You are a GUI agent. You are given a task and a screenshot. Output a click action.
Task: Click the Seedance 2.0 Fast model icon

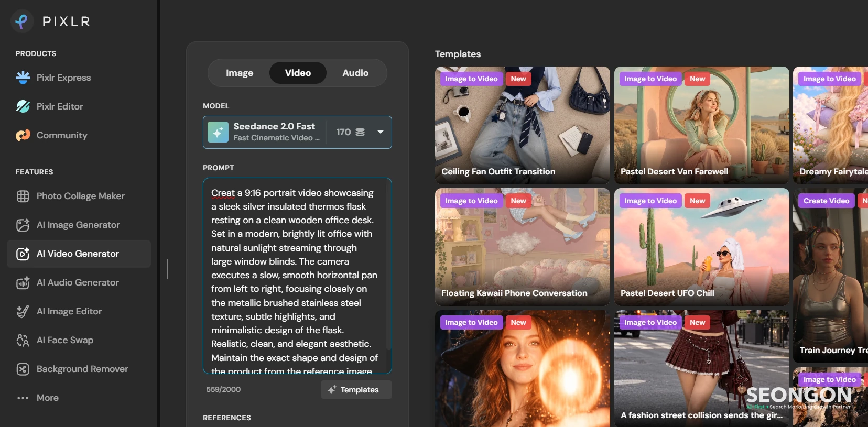click(218, 132)
